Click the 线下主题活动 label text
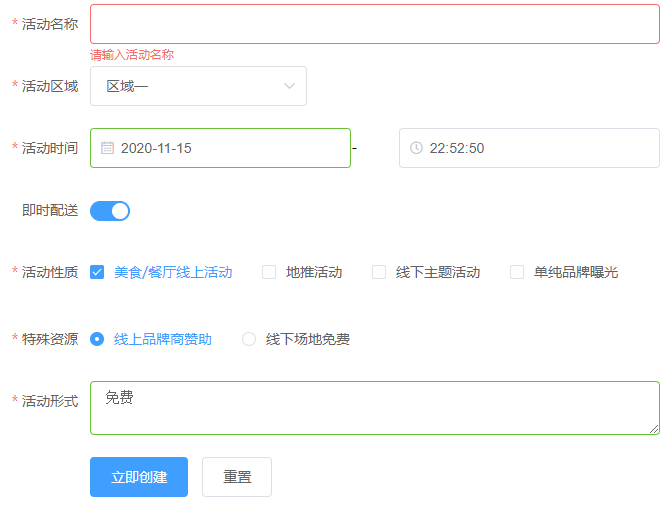Viewport: 665px width, 508px height. pos(438,272)
